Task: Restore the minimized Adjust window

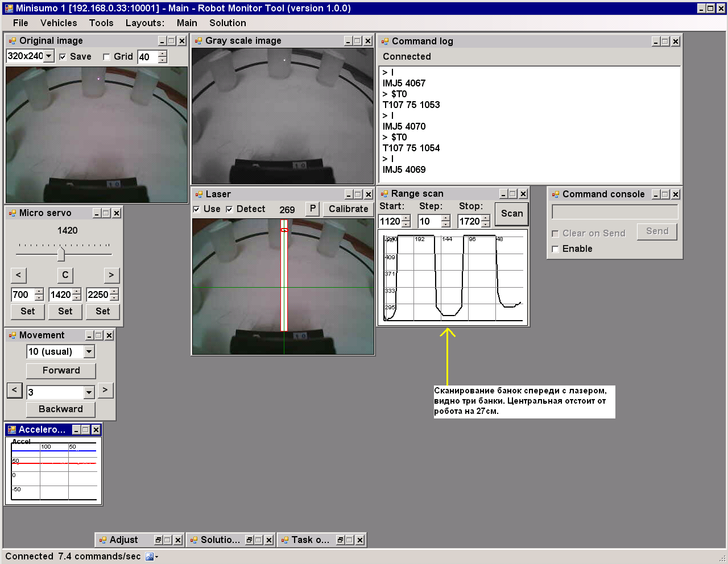Action: [159, 540]
